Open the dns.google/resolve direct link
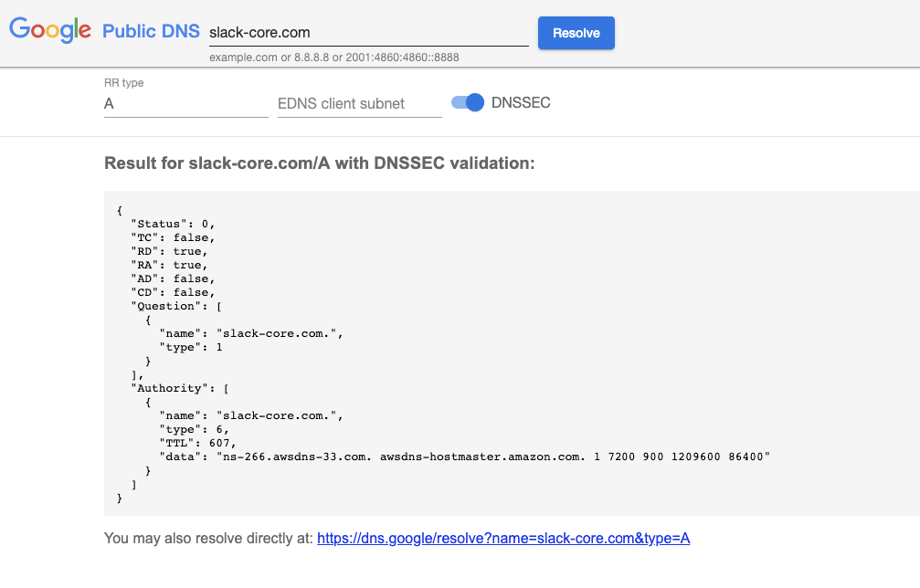920x588 pixels. pyautogui.click(x=503, y=538)
